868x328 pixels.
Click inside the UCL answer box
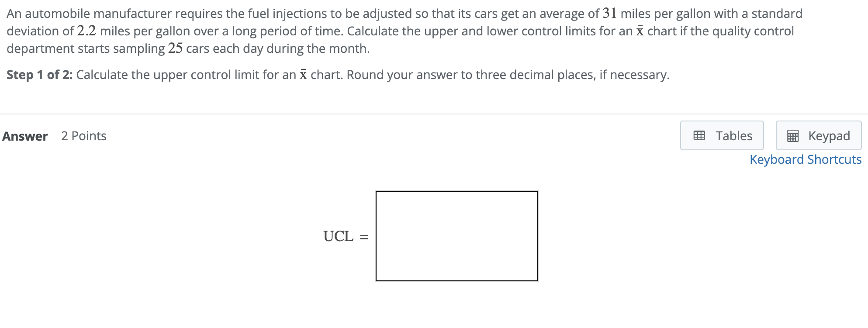(456, 236)
